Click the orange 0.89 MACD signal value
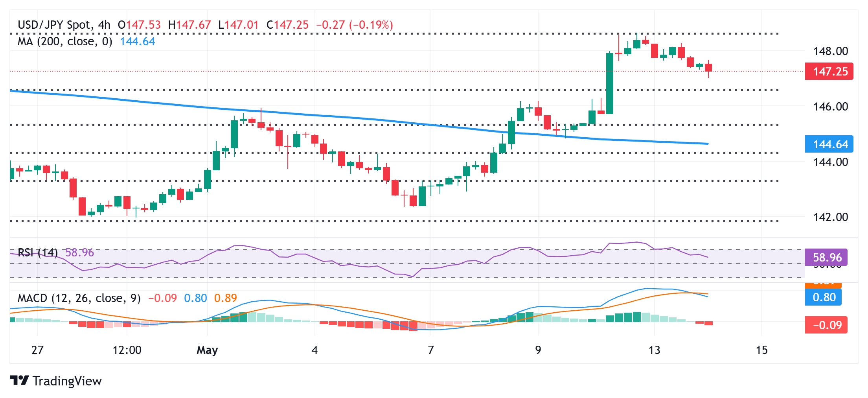This screenshot has width=868, height=398. point(225,298)
